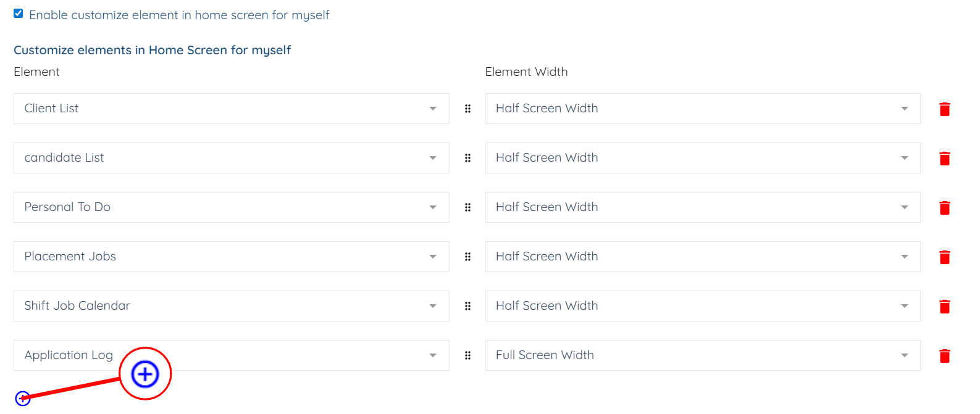Click the small add element plus icon
Image resolution: width=980 pixels, height=414 pixels.
(x=23, y=399)
